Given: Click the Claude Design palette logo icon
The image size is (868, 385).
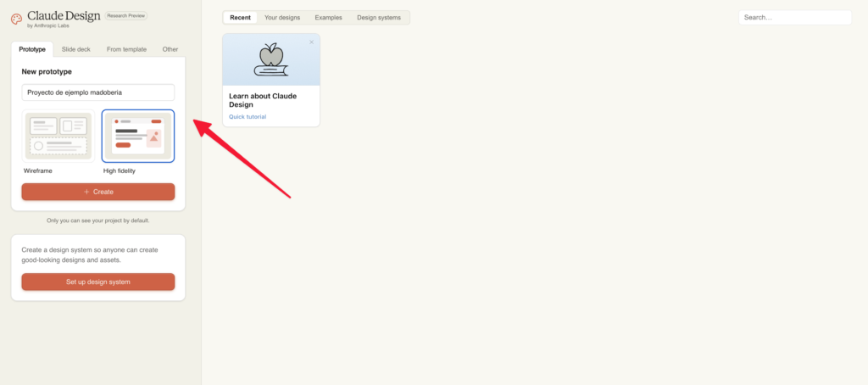Looking at the screenshot, I should click(x=17, y=18).
